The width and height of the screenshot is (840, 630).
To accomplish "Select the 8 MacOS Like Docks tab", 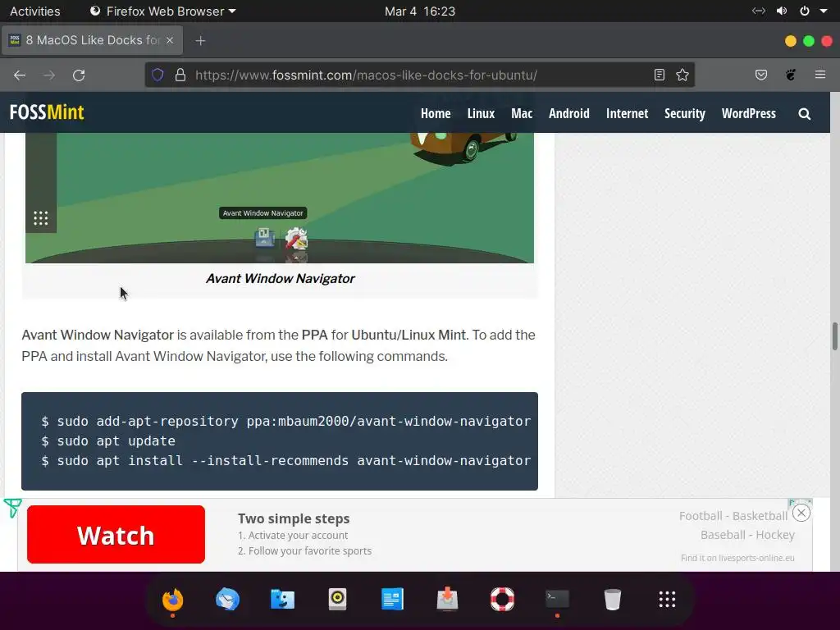I will point(92,40).
